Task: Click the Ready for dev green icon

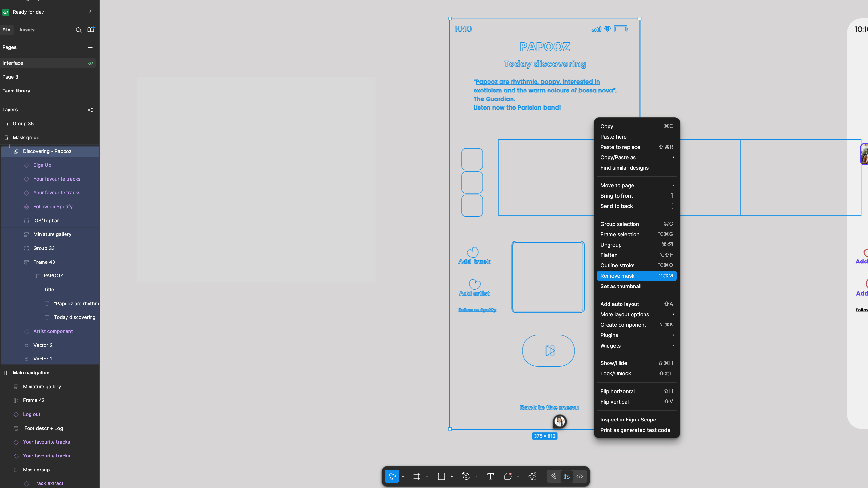Action: [x=6, y=12]
